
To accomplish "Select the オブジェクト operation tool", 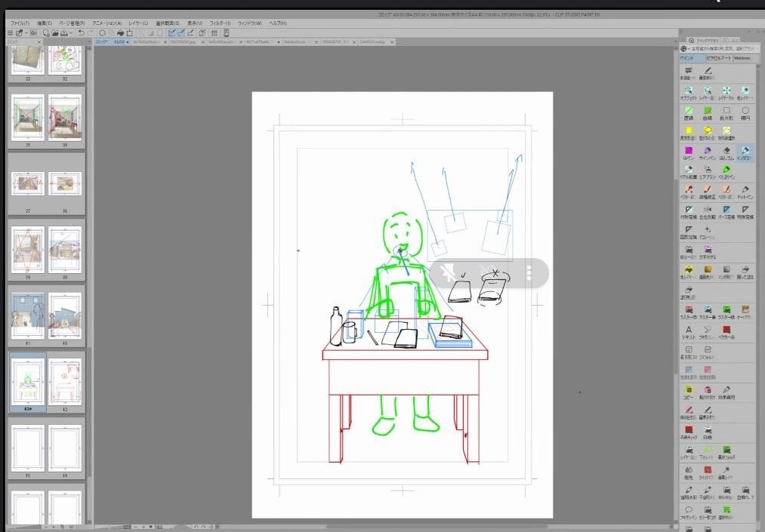I will [689, 93].
